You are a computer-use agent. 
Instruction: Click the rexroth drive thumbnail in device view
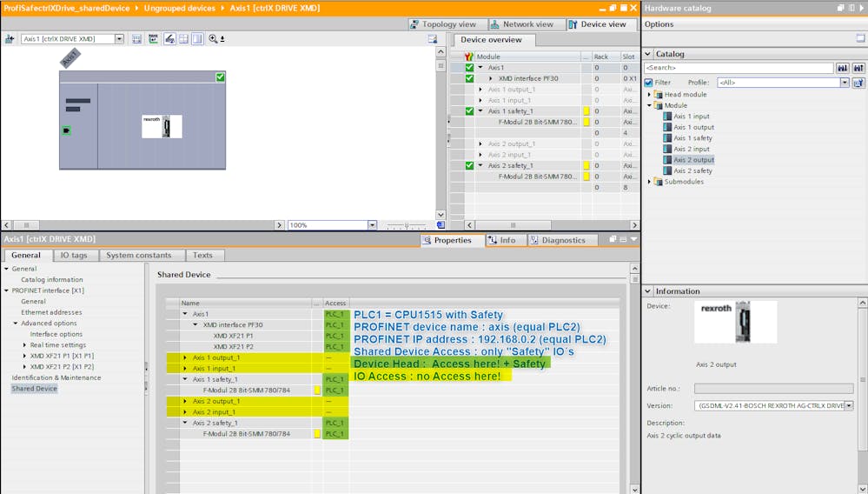click(x=162, y=126)
